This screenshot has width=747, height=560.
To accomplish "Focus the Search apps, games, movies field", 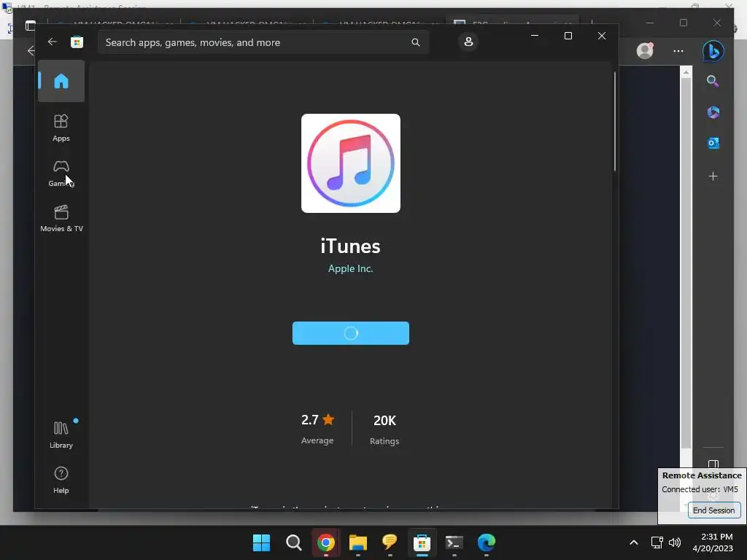I will [263, 42].
